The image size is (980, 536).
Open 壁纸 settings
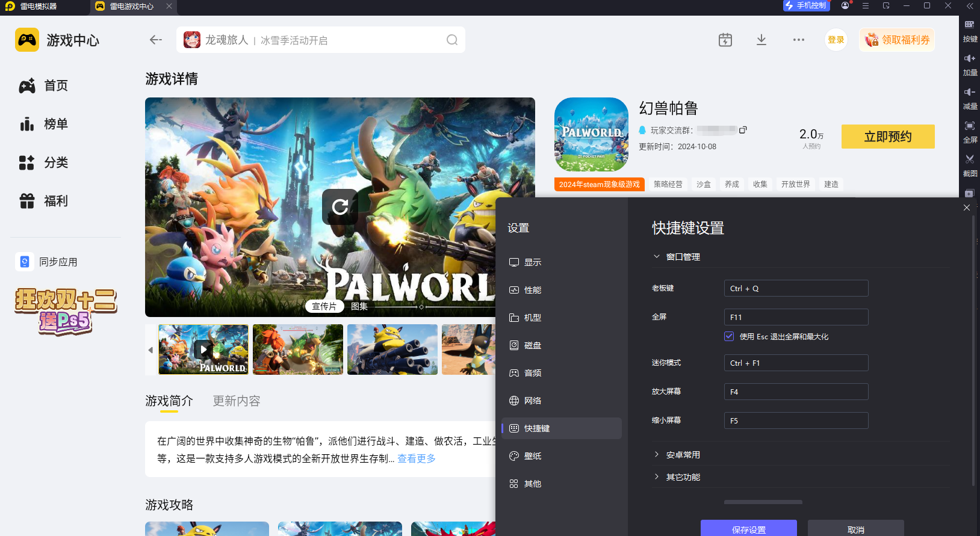[562, 456]
